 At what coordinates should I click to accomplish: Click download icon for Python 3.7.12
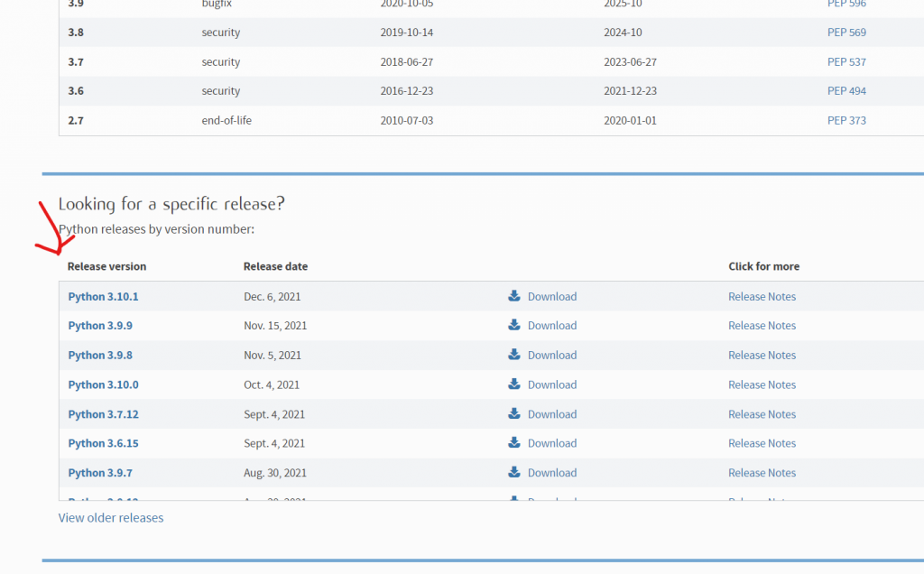[x=513, y=413]
